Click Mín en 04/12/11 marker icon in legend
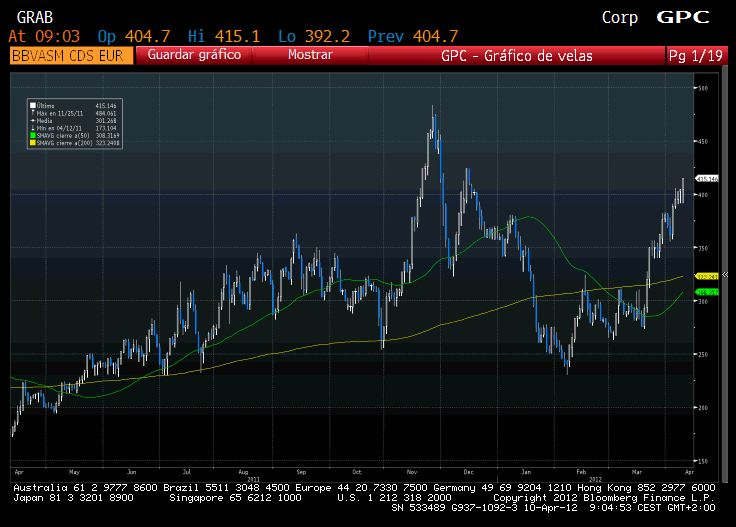The height and width of the screenshot is (527, 736). pos(33,128)
